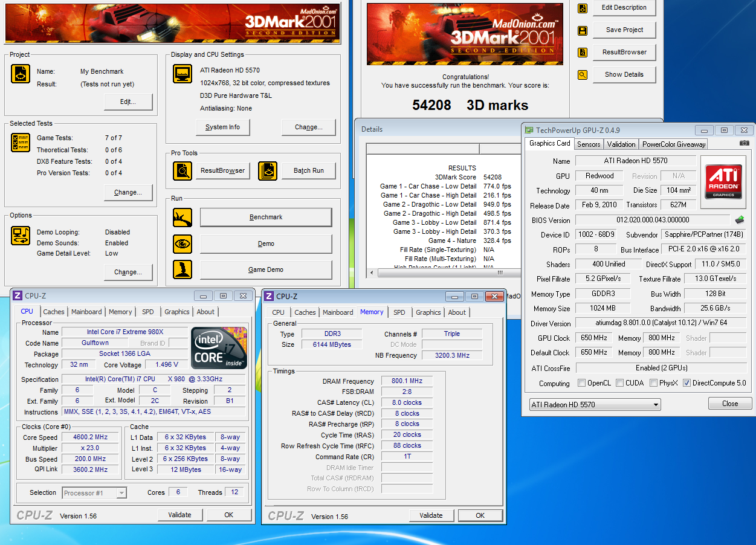The image size is (756, 545).
Task: Uncheck the DirectCompute 5.0 checkbox
Action: pyautogui.click(x=687, y=383)
